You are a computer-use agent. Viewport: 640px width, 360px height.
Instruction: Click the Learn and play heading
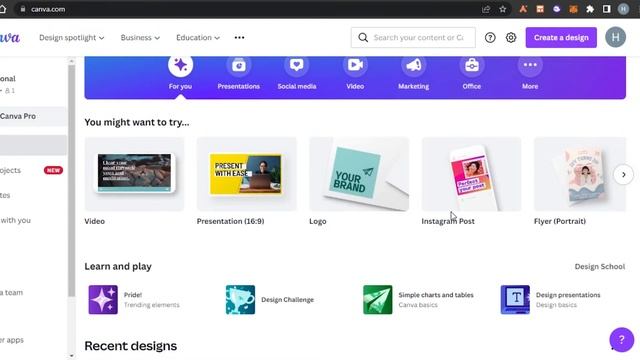(118, 267)
